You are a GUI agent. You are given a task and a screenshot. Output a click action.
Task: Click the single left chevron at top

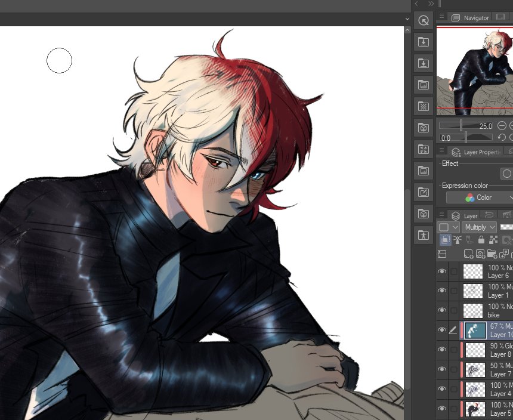coord(416,4)
